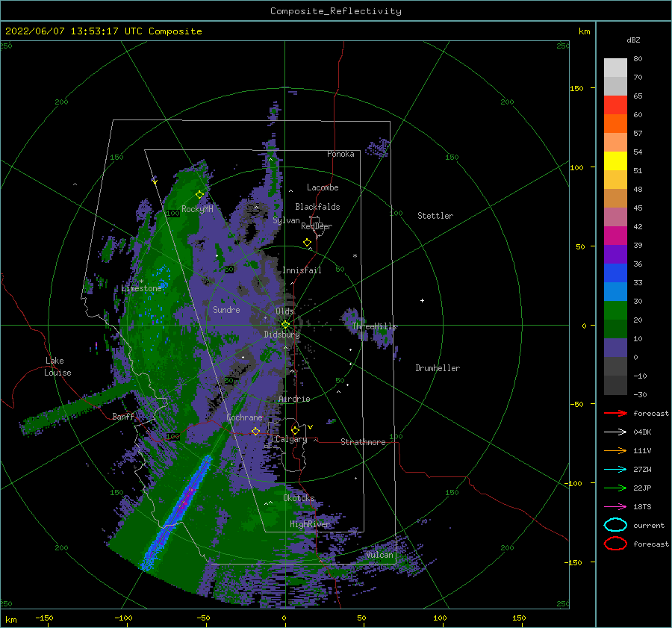Screen dimensions: 672x628
Task: Click the green 22JP arrow icon
Action: [x=615, y=488]
